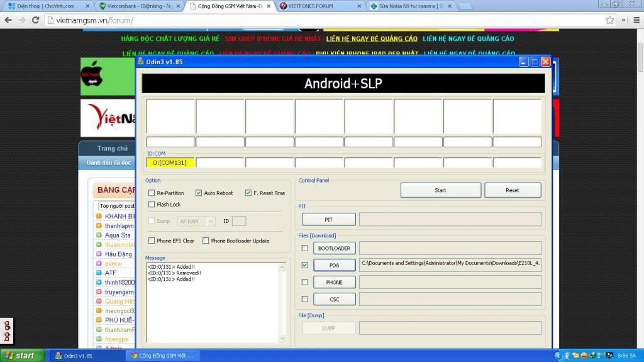Open user KHANH BI in forum list

[x=119, y=217]
